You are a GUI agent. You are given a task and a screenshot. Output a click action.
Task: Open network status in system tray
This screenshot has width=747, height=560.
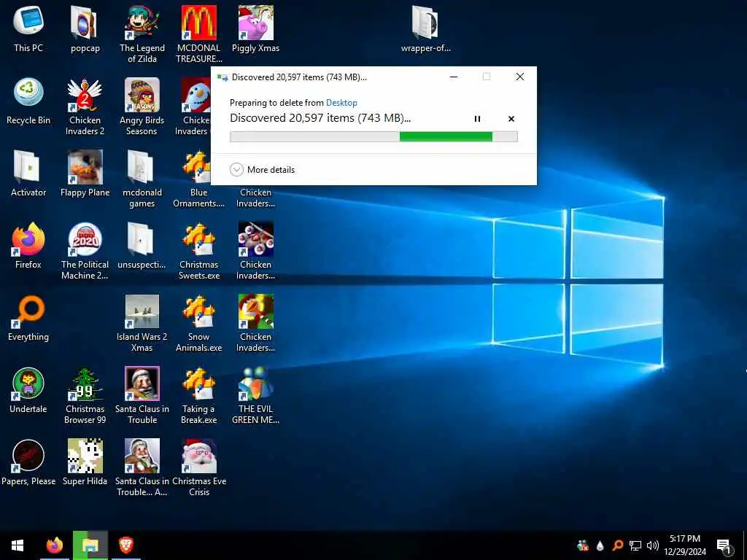pos(635,545)
